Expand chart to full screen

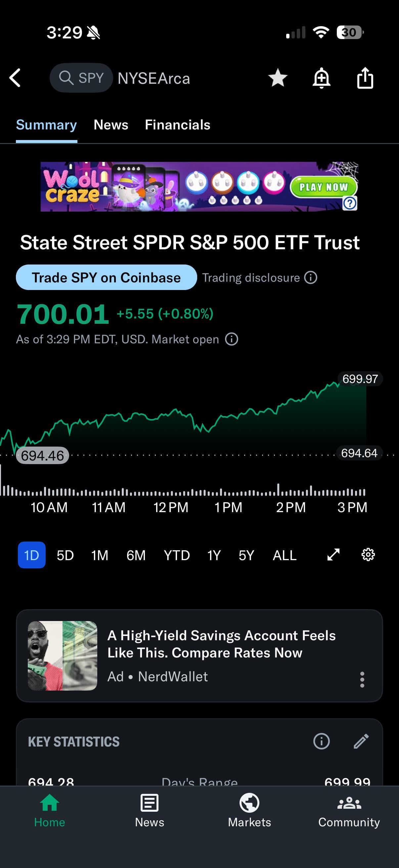click(333, 555)
